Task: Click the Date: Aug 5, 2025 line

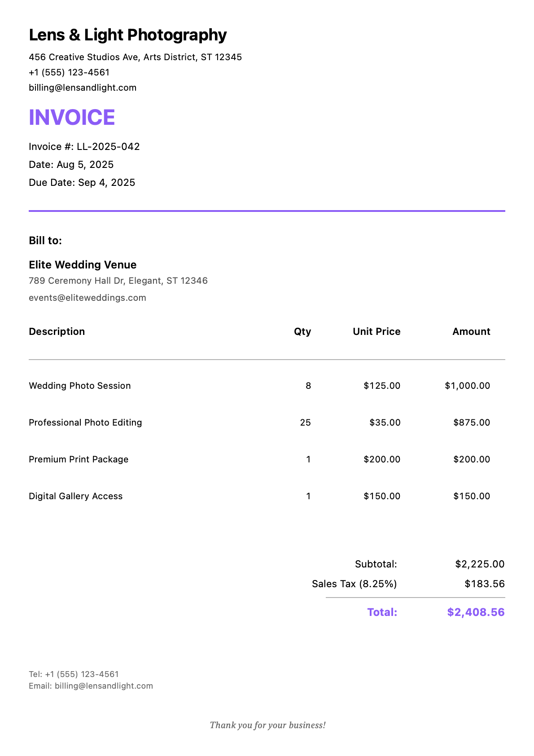Action: tap(71, 165)
